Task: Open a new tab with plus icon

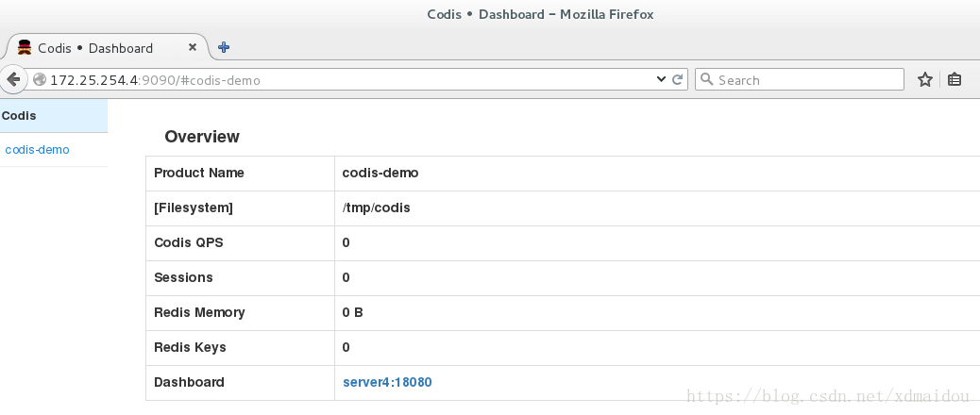Action: (x=224, y=47)
